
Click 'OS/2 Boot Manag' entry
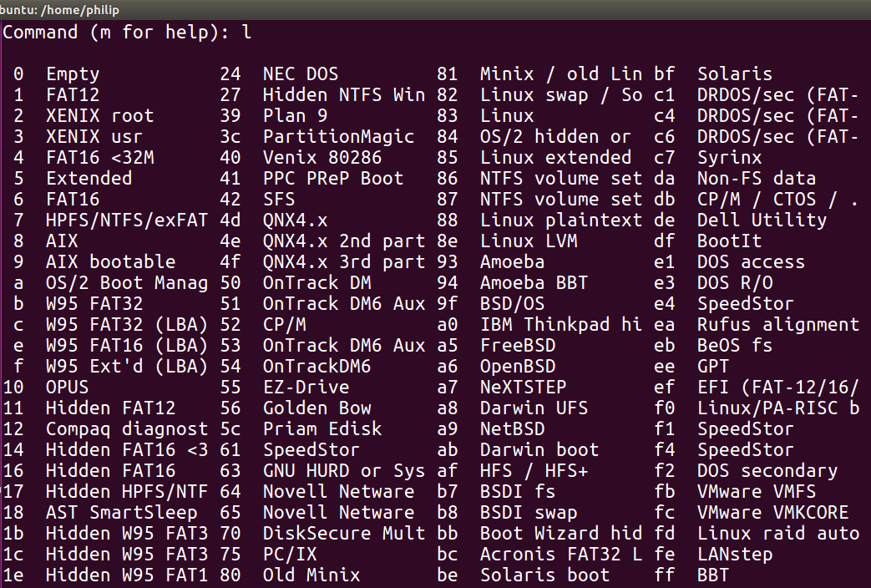click(127, 283)
